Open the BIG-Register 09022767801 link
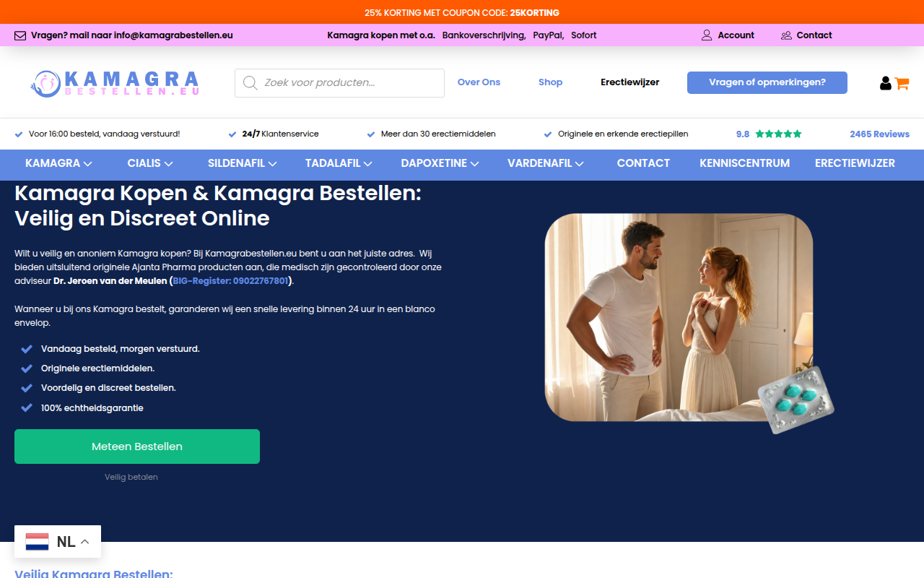The image size is (924, 578). [230, 281]
